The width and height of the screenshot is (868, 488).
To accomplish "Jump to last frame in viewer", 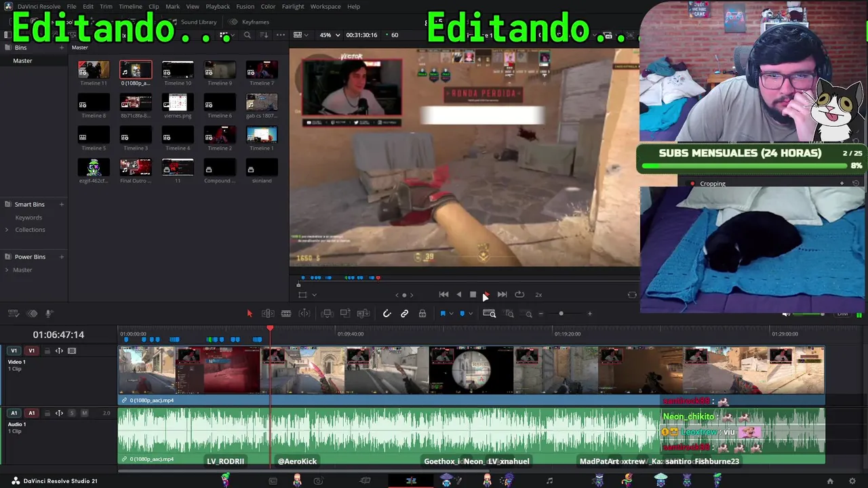I will pos(502,294).
